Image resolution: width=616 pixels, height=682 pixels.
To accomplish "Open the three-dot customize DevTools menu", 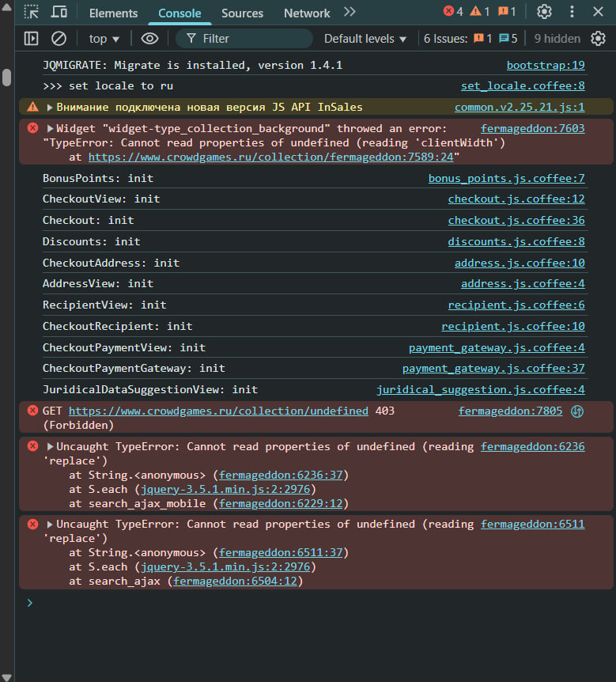I will pos(573,12).
